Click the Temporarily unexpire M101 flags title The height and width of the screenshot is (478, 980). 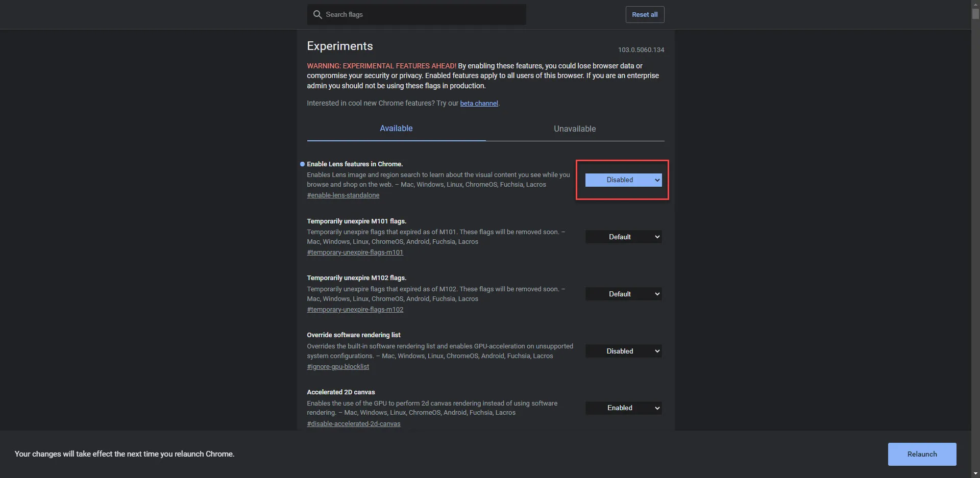point(356,221)
